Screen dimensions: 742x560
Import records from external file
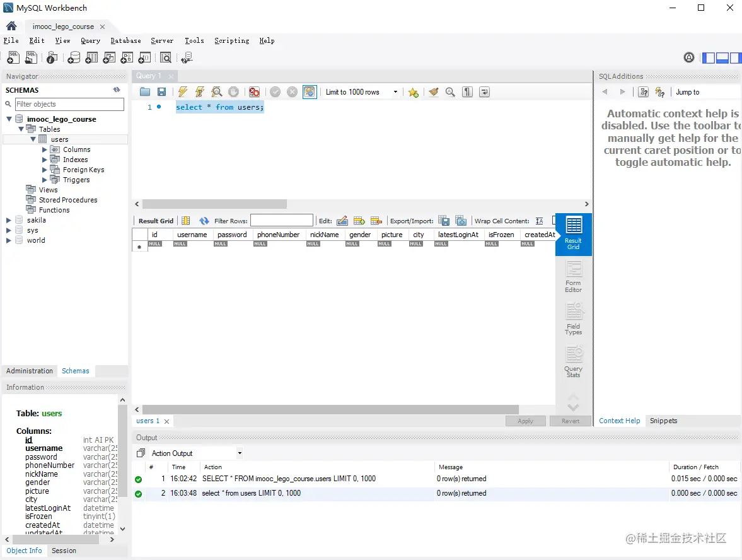461,221
